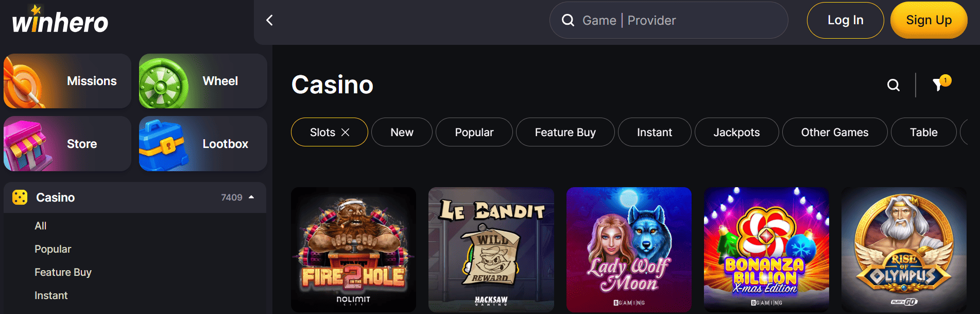This screenshot has width=980, height=314.
Task: Collapse sidebar with the back arrow
Action: click(x=269, y=20)
